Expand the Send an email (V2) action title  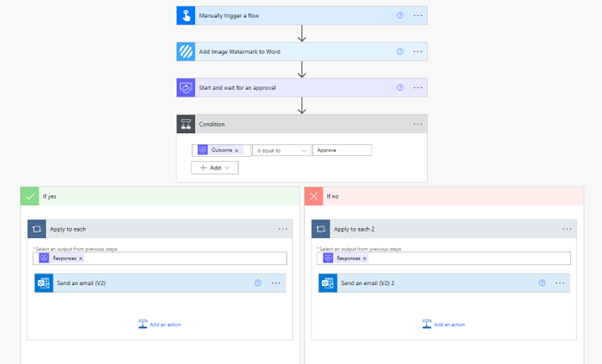(x=81, y=283)
